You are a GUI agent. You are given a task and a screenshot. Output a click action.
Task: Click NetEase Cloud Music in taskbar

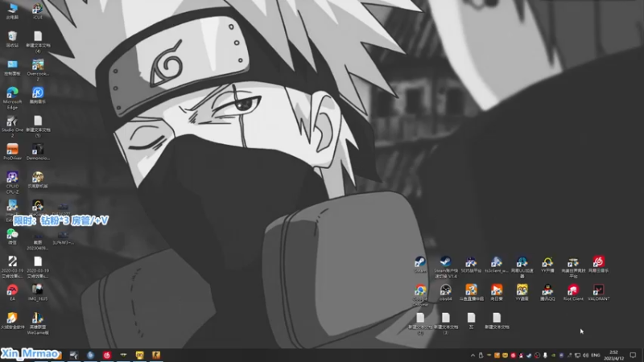pyautogui.click(x=107, y=355)
